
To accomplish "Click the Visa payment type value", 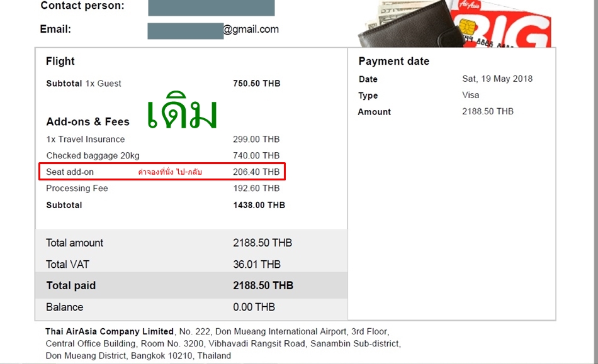I will [x=471, y=95].
